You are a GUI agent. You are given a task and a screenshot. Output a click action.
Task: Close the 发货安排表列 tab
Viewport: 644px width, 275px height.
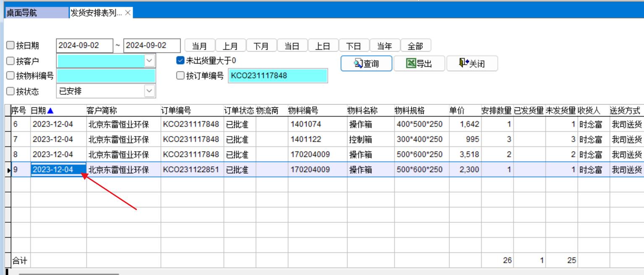[x=128, y=13]
